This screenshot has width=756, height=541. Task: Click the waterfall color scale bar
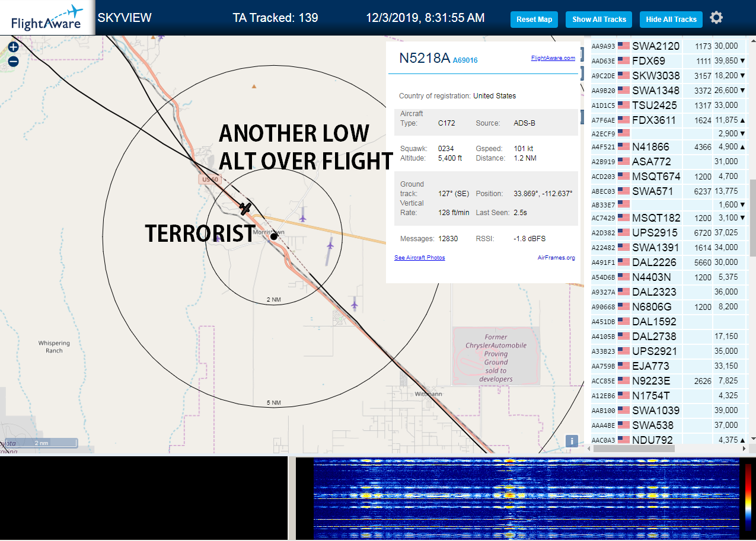(748, 497)
